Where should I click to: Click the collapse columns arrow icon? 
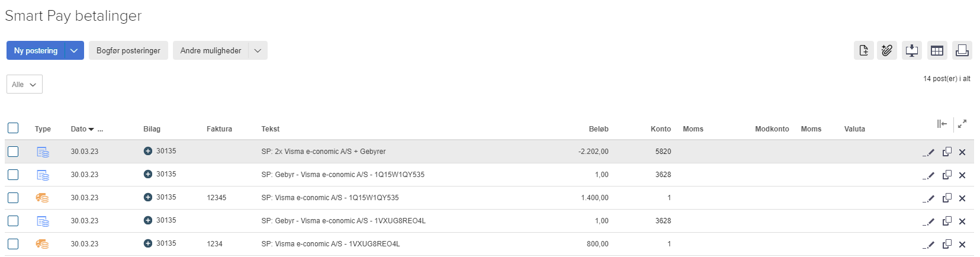pyautogui.click(x=942, y=124)
